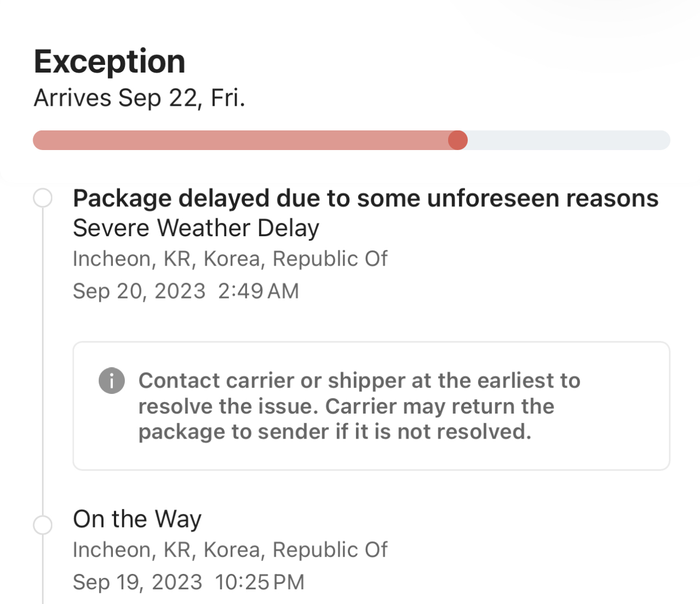Open the Package delayed due to unforeseen reasons event

coord(365,199)
